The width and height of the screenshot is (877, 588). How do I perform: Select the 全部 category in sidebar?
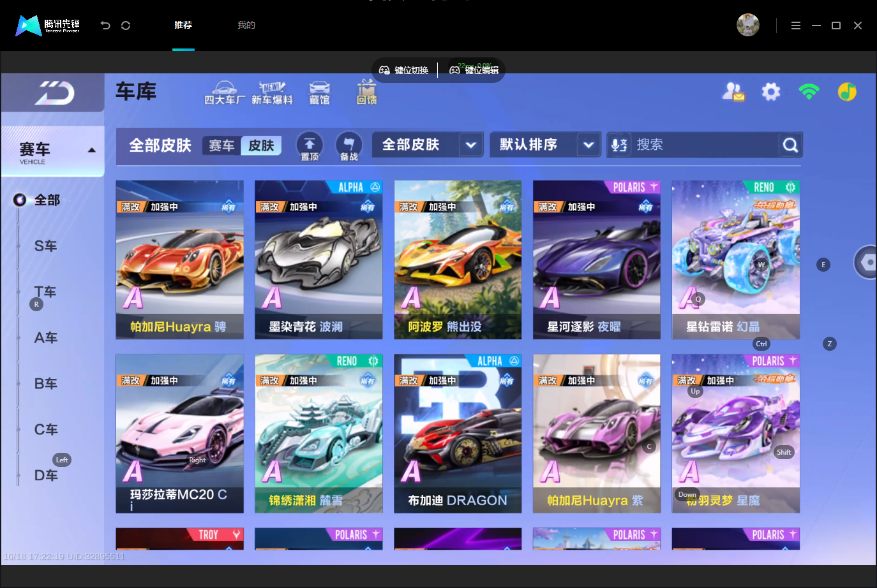tap(47, 200)
